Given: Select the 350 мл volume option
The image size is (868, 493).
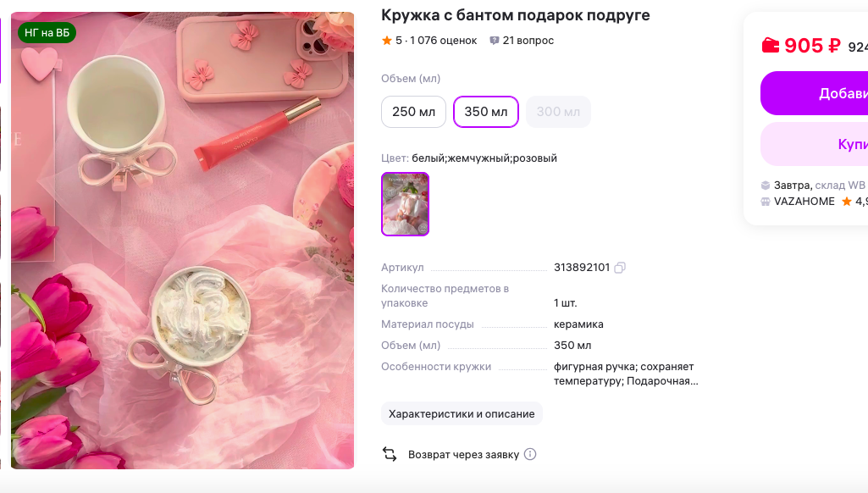Looking at the screenshot, I should [x=485, y=112].
